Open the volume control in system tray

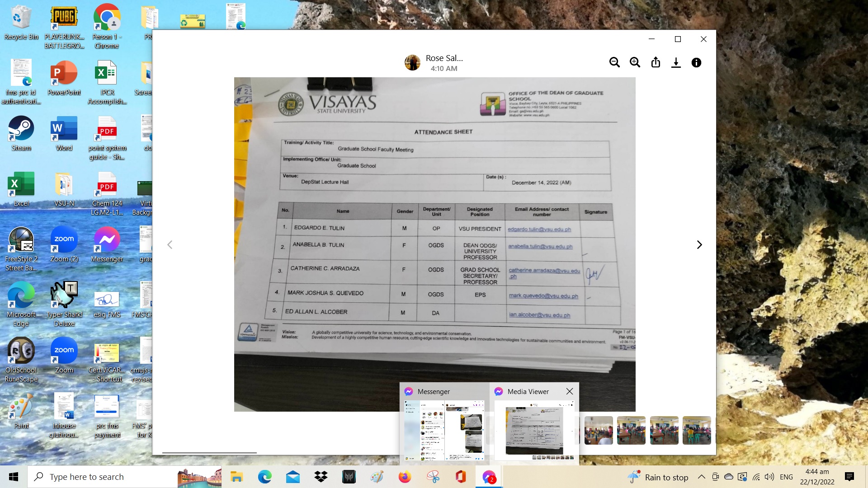pos(769,477)
